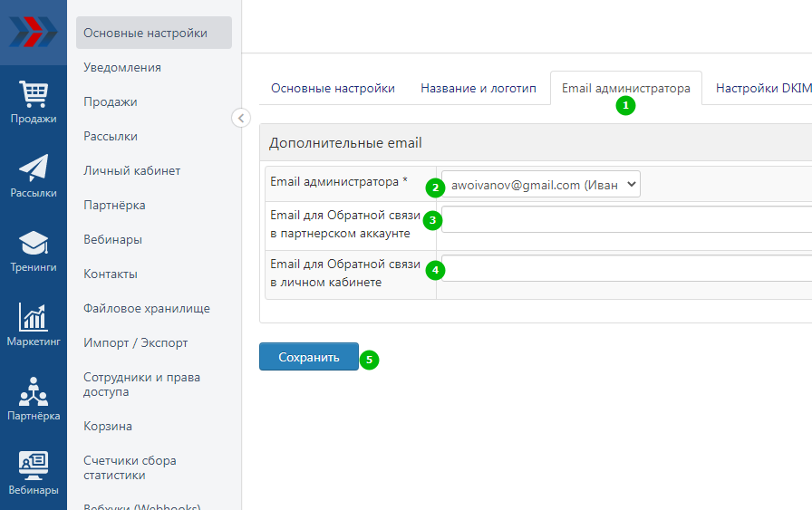This screenshot has height=510, width=812.
Task: Switch to Название и логотип tab
Action: pyautogui.click(x=478, y=89)
